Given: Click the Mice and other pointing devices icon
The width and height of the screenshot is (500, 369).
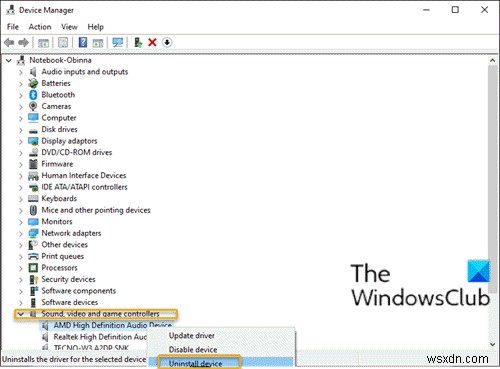Looking at the screenshot, I should tap(33, 210).
